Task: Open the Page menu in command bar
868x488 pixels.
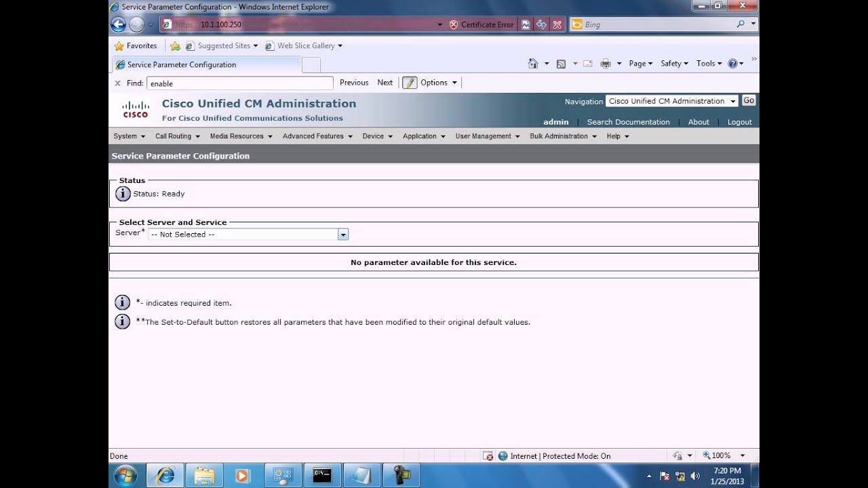Action: click(x=641, y=63)
